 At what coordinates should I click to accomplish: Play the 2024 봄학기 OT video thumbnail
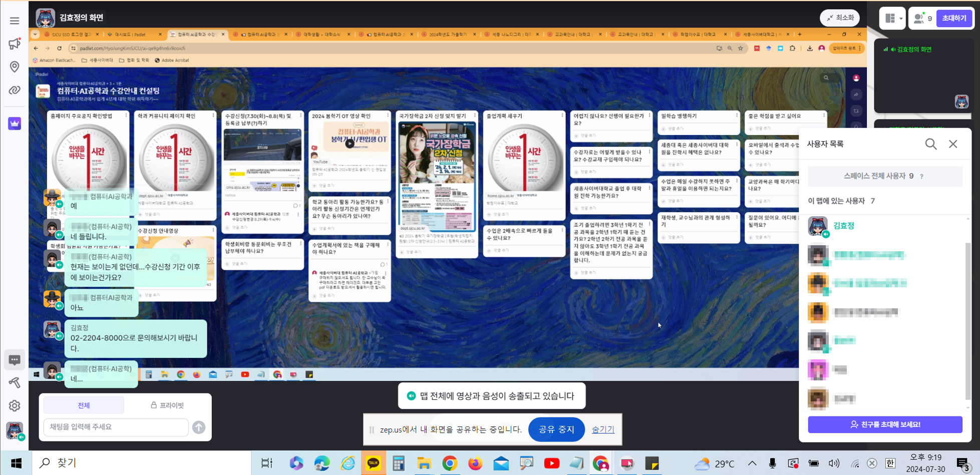[350, 144]
